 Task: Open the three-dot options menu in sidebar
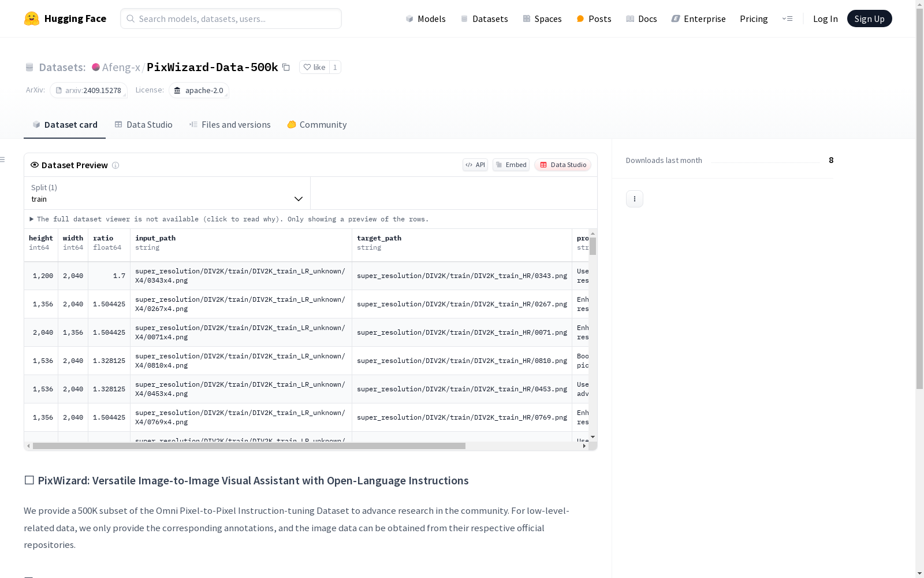(x=635, y=199)
